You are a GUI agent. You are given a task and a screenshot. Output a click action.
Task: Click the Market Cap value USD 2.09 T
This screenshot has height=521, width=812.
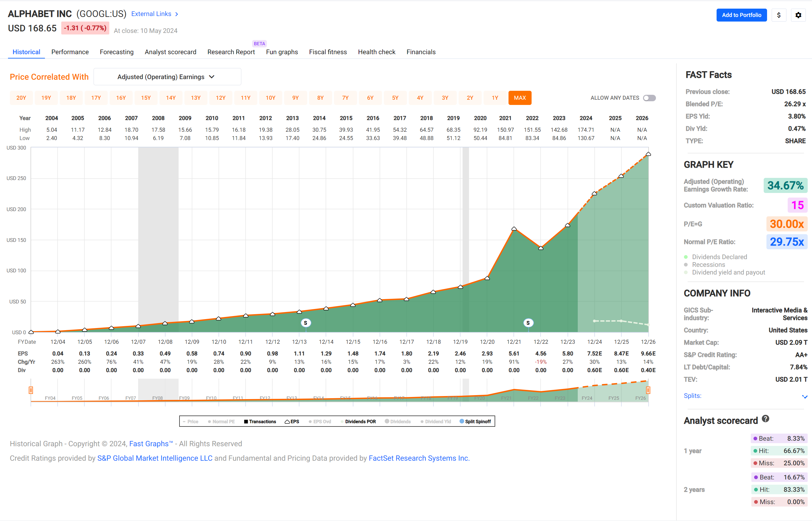[x=791, y=343]
